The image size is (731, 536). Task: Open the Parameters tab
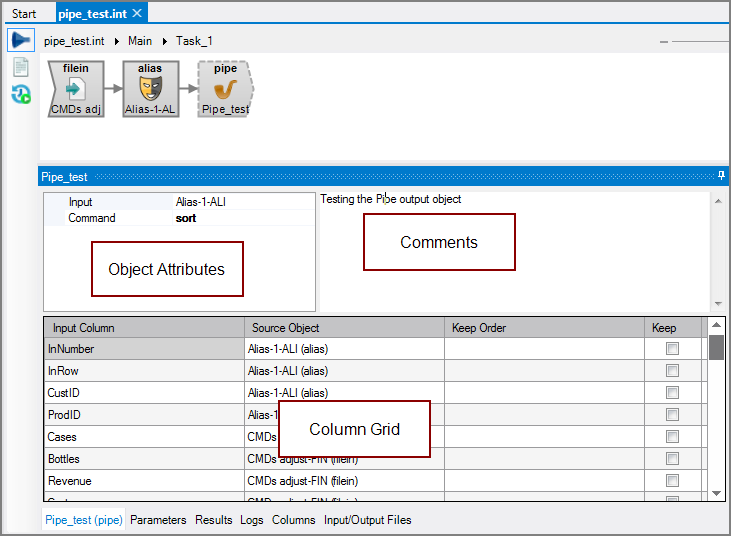[x=158, y=520]
